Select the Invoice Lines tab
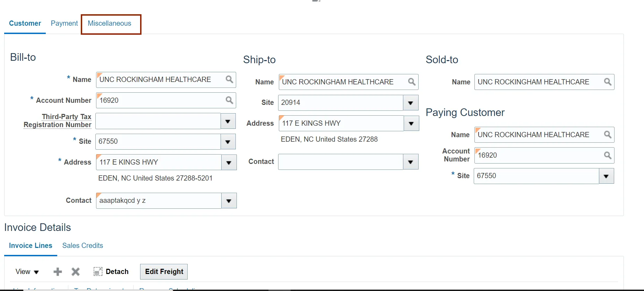Viewport: 644px width, 291px height. [x=31, y=246]
